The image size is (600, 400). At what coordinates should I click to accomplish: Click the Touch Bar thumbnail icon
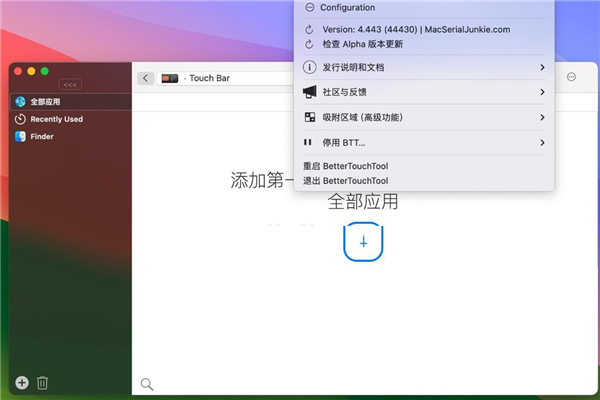pos(170,78)
